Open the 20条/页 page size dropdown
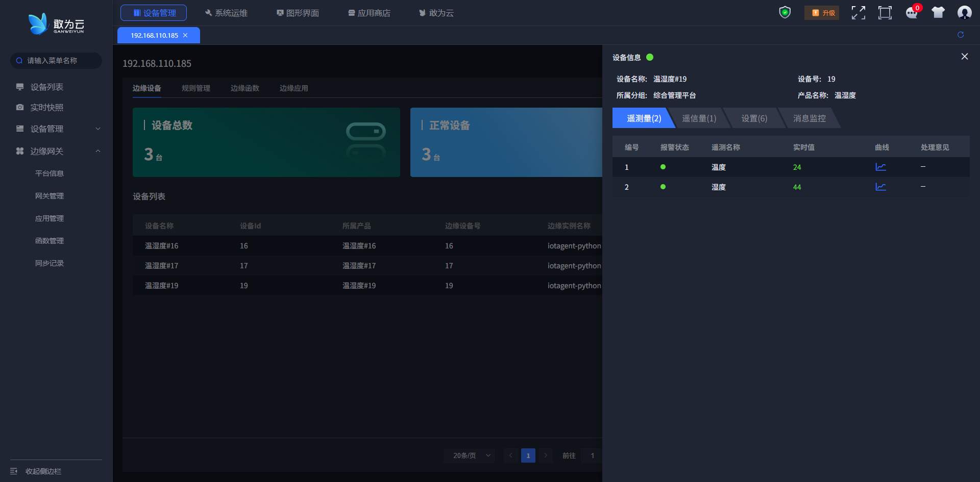 (470, 455)
